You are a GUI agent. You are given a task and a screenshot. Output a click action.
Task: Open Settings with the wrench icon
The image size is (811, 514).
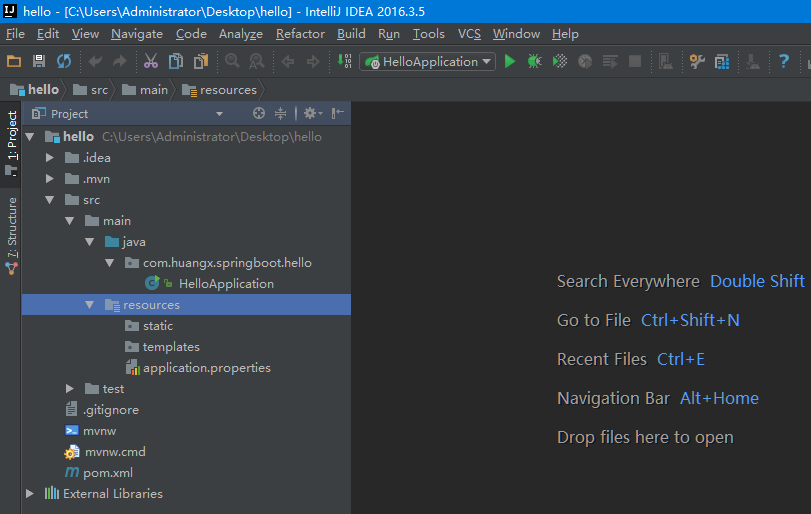coord(697,62)
